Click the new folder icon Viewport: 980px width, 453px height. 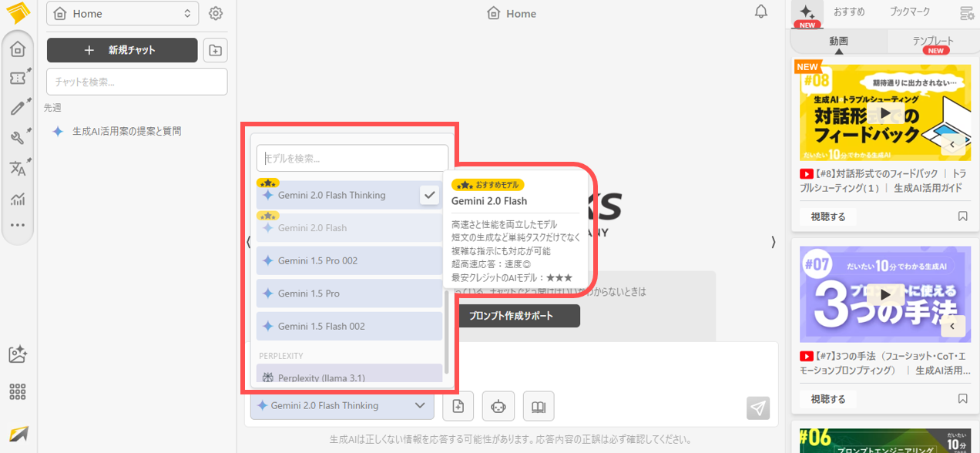(x=215, y=51)
